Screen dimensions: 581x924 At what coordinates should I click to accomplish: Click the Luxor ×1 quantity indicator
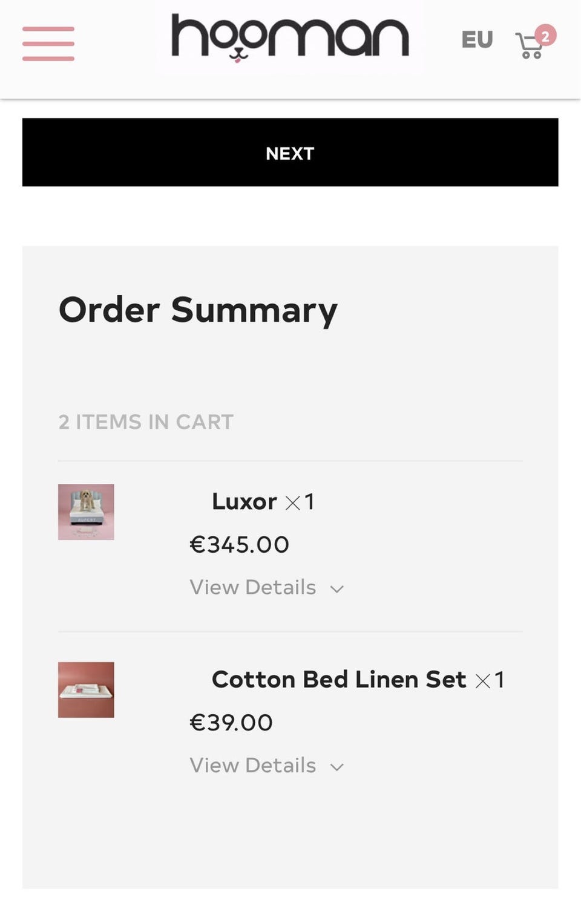(300, 502)
